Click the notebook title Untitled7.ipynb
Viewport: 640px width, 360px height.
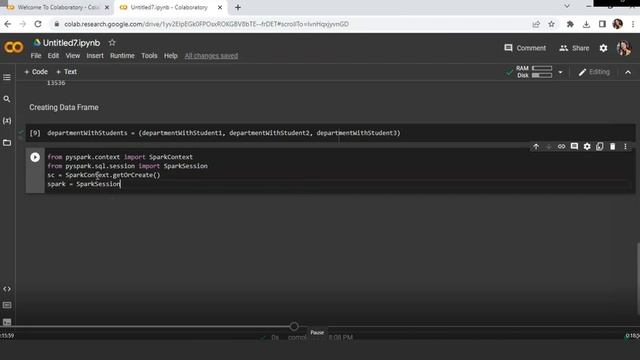(71, 43)
